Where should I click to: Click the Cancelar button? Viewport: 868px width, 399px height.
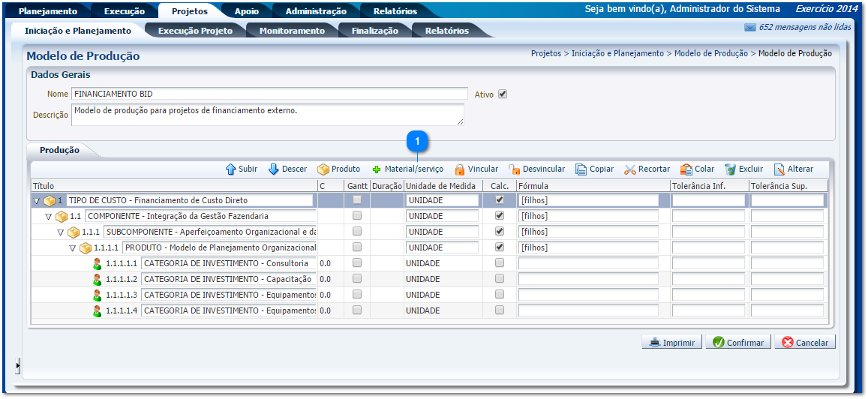[804, 343]
